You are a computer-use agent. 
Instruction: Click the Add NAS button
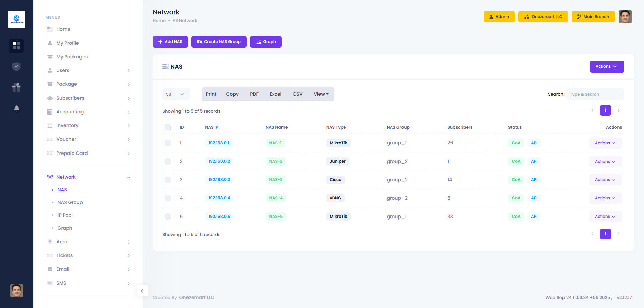170,42
